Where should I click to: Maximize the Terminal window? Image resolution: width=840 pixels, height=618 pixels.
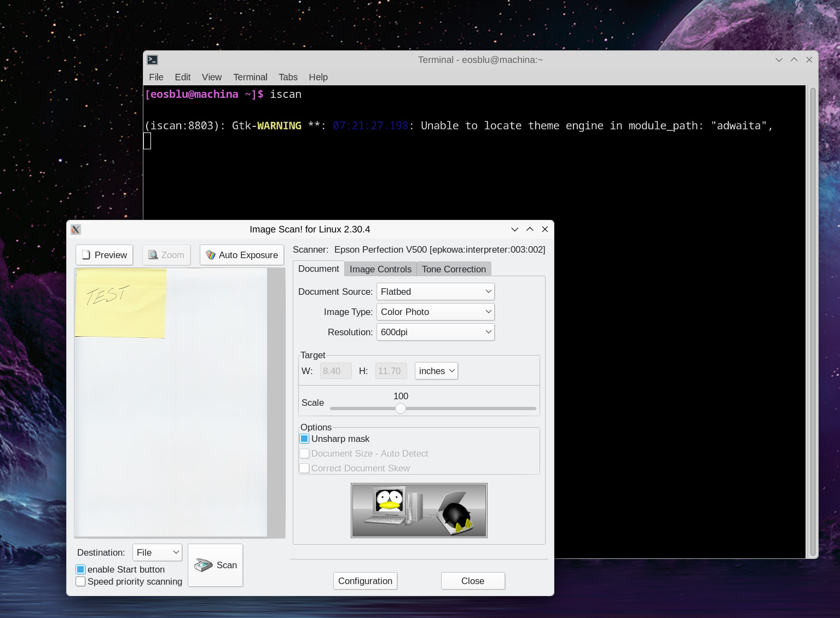(x=794, y=60)
